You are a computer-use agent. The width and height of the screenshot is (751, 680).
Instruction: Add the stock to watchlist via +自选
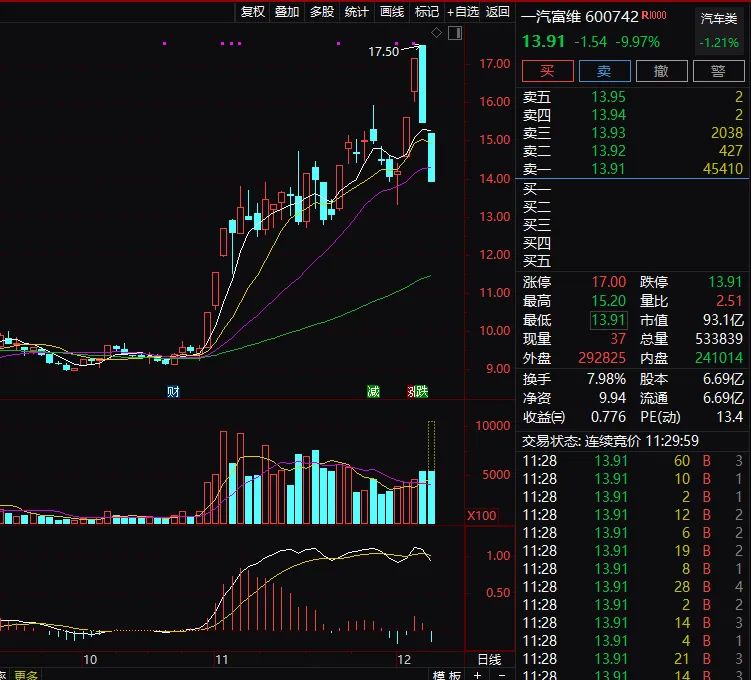pos(463,11)
